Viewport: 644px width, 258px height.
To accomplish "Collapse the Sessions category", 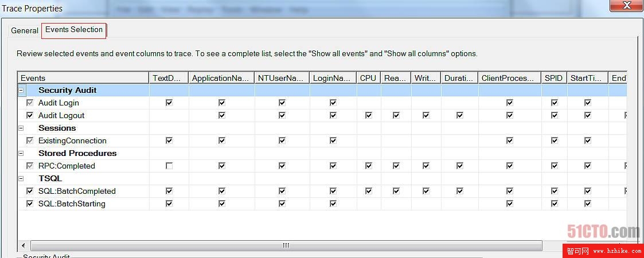I will click(21, 128).
